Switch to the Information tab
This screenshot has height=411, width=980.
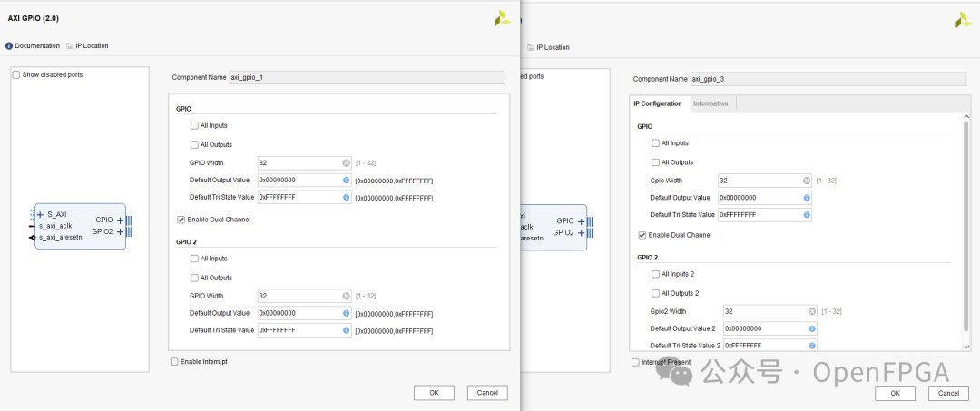[x=710, y=103]
